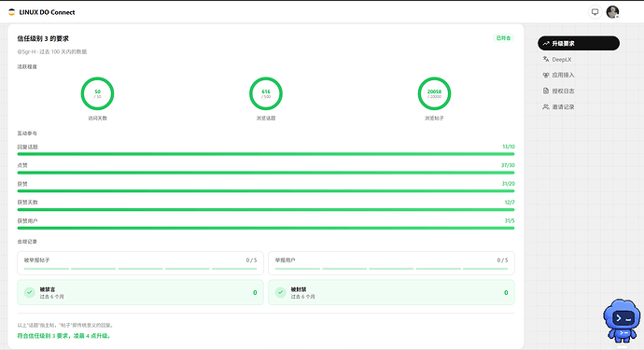Click the 浏览帖子 label under the ring
644x350 pixels.
point(434,118)
